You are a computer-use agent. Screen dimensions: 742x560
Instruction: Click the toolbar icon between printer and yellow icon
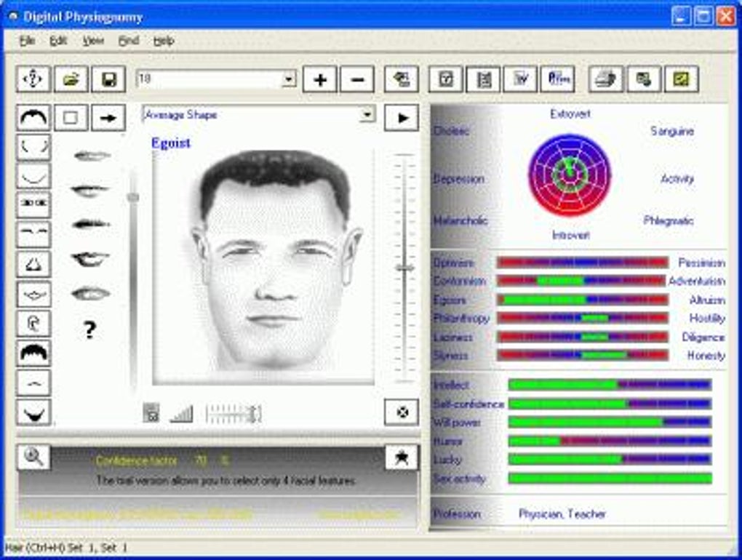pos(644,79)
